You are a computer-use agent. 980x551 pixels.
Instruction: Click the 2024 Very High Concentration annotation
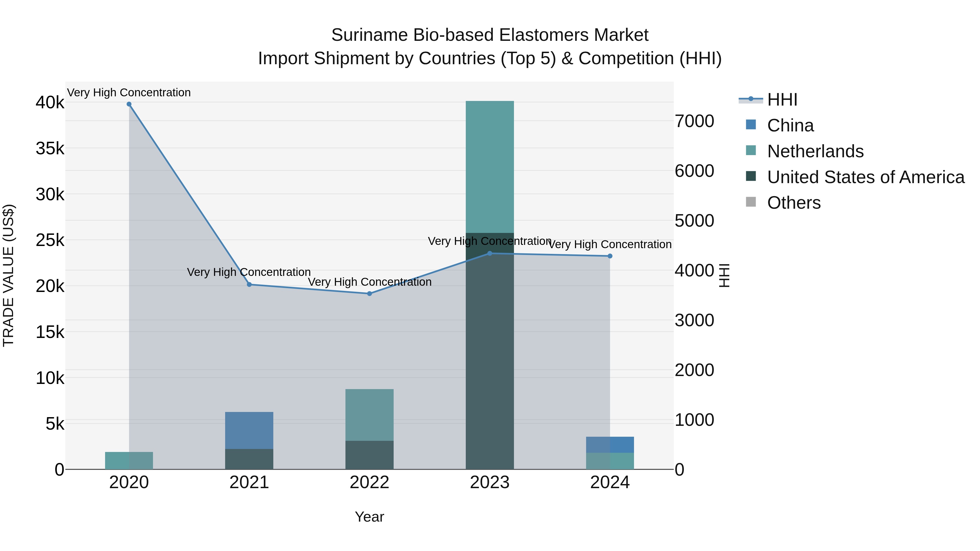(610, 244)
